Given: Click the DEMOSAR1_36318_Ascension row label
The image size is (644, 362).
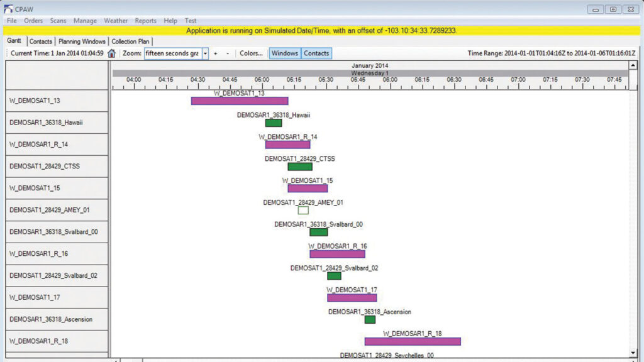Looking at the screenshot, I should point(57,320).
